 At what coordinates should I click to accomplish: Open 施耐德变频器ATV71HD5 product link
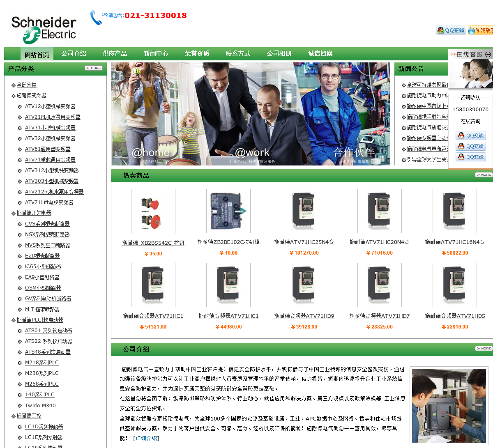(455, 316)
